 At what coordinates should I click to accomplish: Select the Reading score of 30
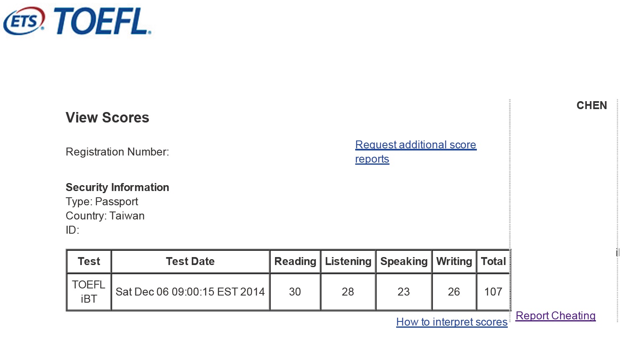(295, 292)
